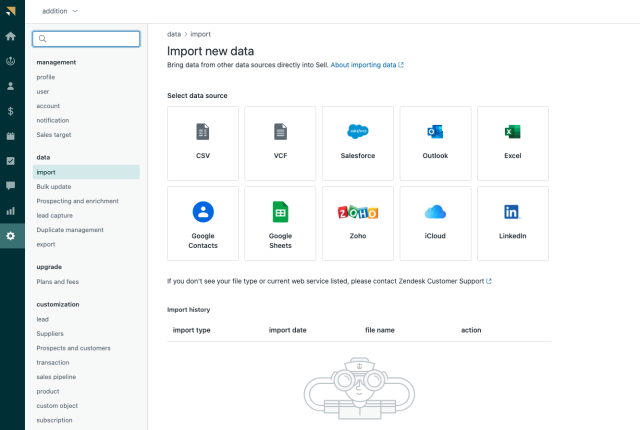Open the settings gear icon
640x430 pixels.
click(11, 236)
